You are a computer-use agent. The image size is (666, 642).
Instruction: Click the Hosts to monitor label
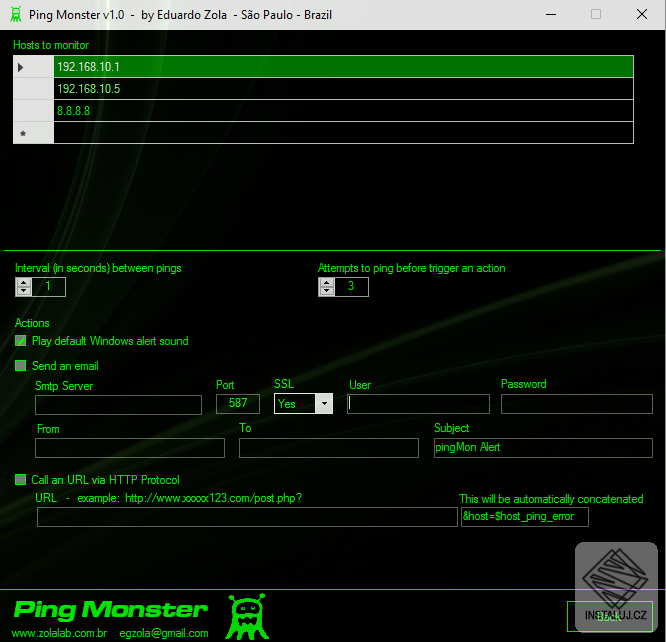click(51, 45)
